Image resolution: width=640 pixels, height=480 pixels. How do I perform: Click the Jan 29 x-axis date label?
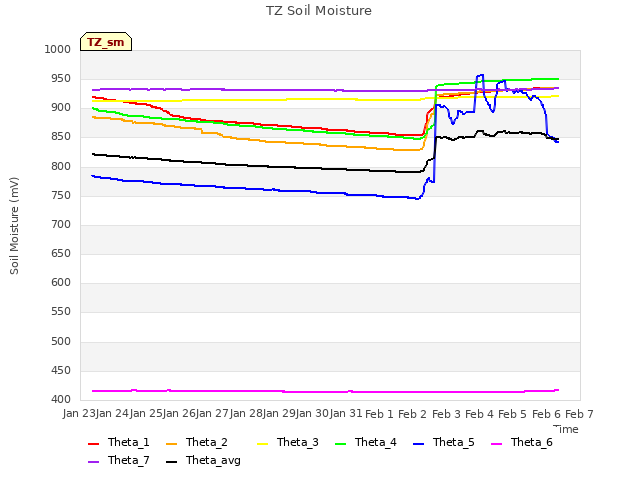click(x=280, y=414)
